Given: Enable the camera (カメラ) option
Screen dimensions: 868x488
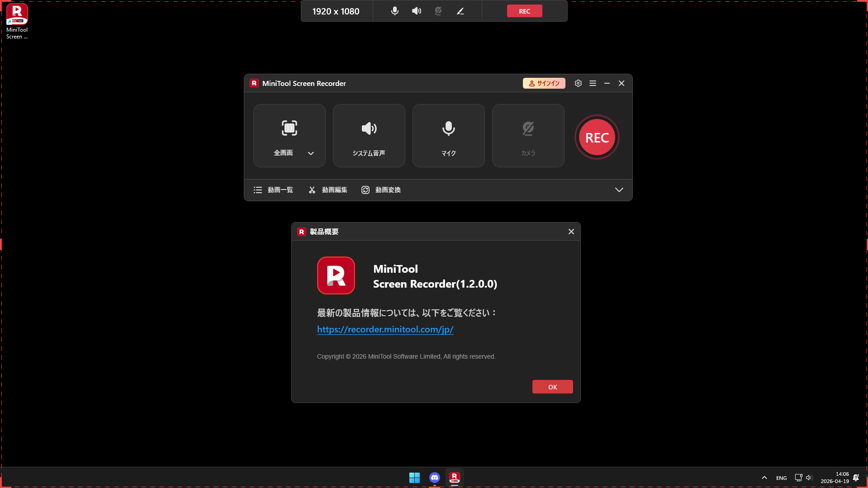Looking at the screenshot, I should [x=528, y=136].
